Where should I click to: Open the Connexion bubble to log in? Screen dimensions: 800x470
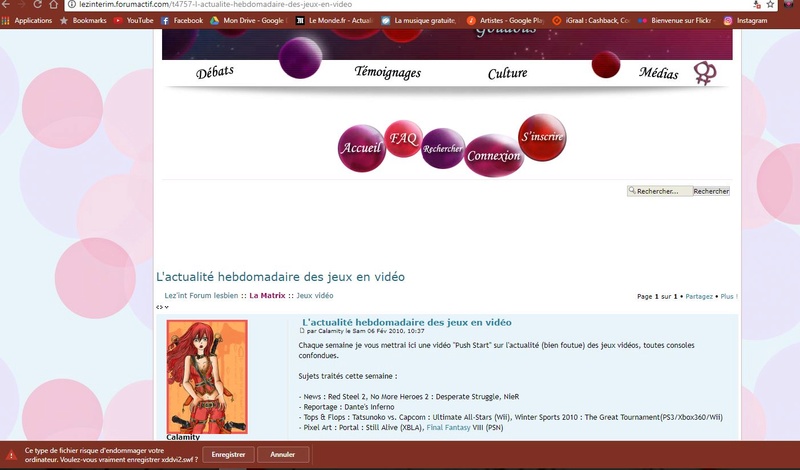494,156
